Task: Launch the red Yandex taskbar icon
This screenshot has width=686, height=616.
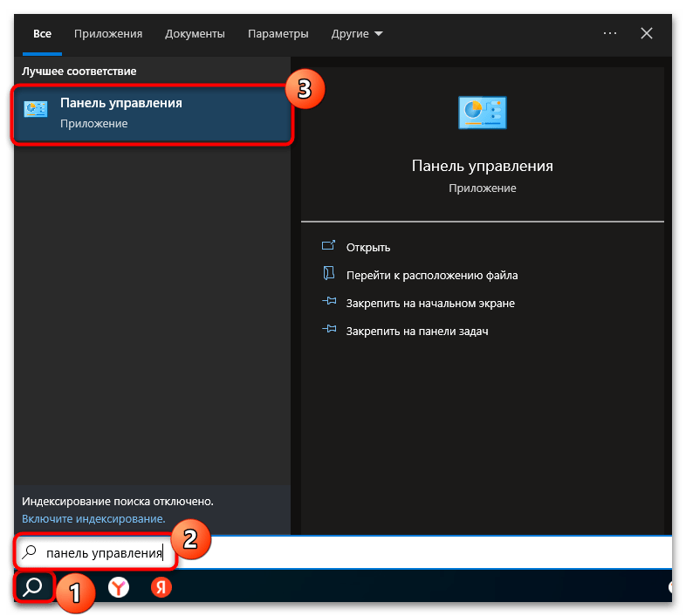Action: [161, 587]
